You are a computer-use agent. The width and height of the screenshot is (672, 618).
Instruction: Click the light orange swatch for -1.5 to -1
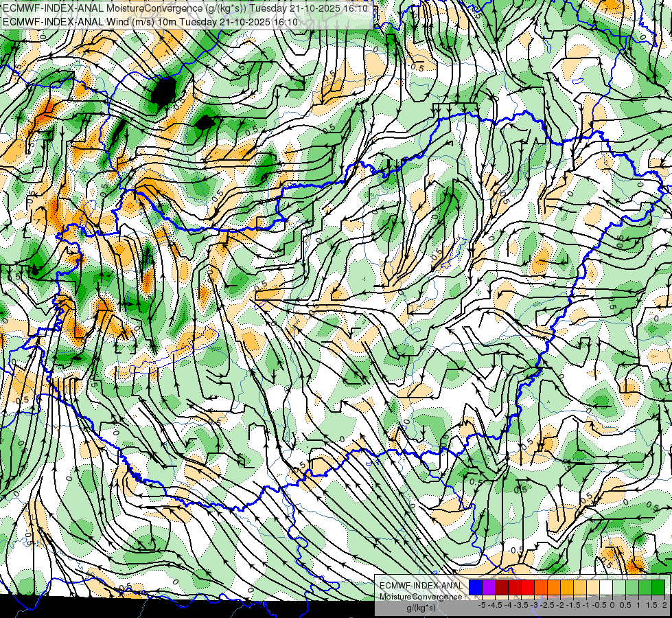point(580,587)
